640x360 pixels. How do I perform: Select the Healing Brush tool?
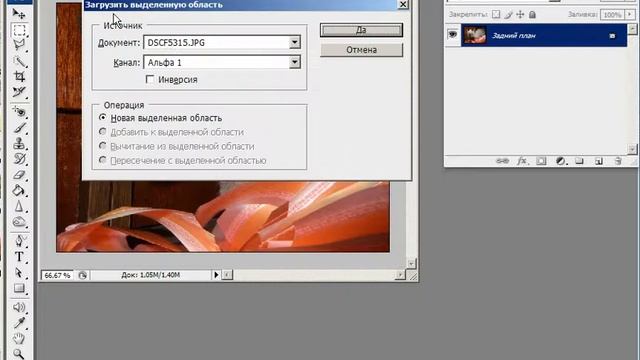(x=19, y=111)
